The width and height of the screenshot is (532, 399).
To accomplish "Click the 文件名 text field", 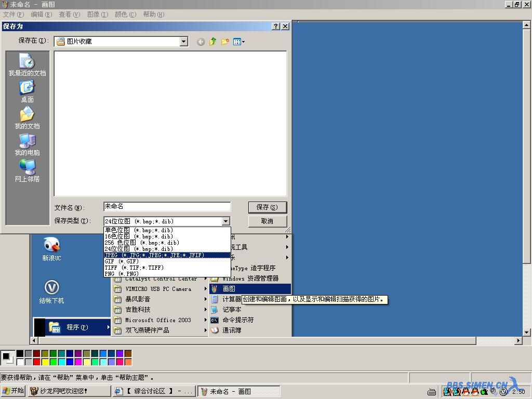I will pos(167,207).
